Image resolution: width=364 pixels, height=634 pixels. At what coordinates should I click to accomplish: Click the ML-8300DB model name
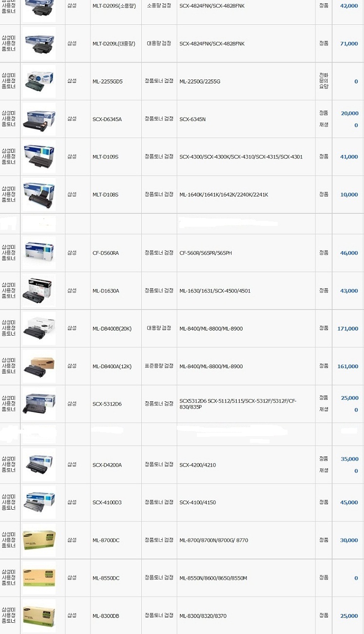(x=106, y=616)
